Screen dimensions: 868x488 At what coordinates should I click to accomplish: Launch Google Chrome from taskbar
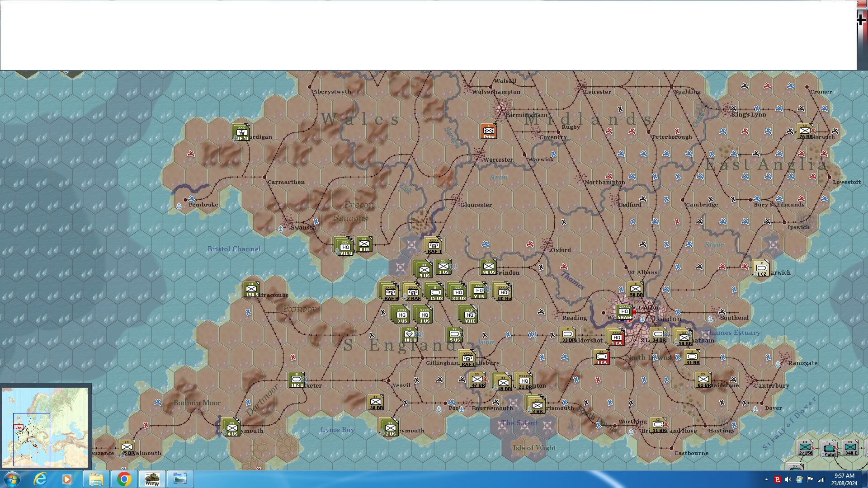pos(124,479)
